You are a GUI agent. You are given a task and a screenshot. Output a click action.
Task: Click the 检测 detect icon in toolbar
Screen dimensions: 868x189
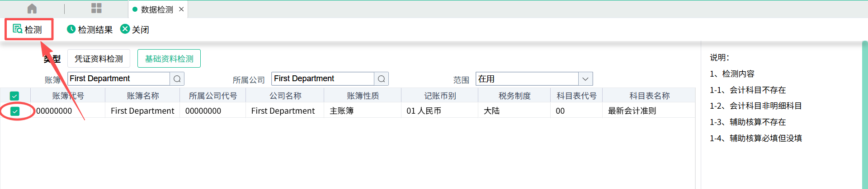pyautogui.click(x=18, y=29)
